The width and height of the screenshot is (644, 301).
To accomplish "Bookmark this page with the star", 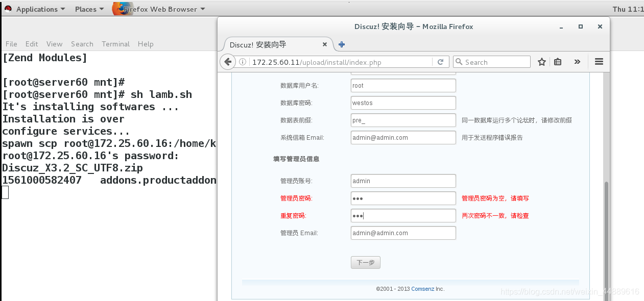I will point(542,62).
